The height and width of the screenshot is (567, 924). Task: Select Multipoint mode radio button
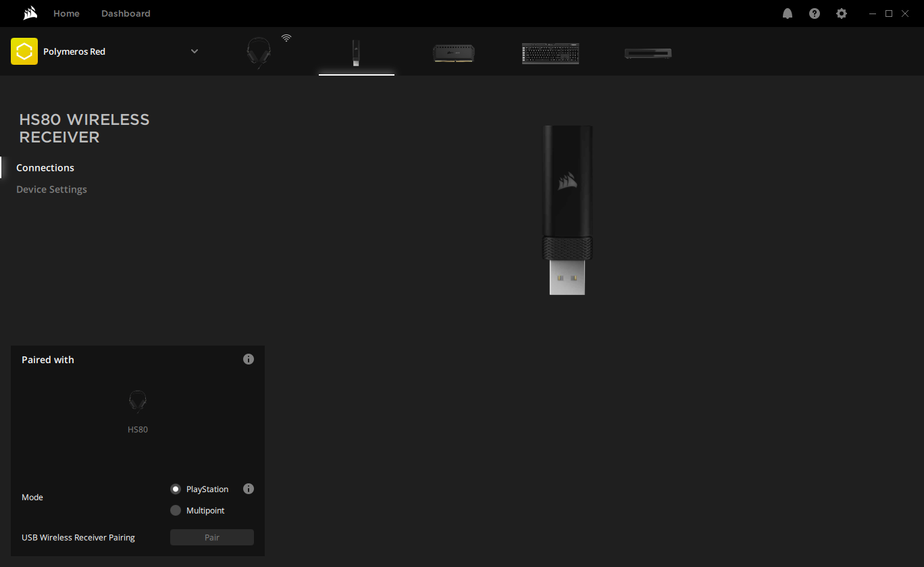(176, 511)
